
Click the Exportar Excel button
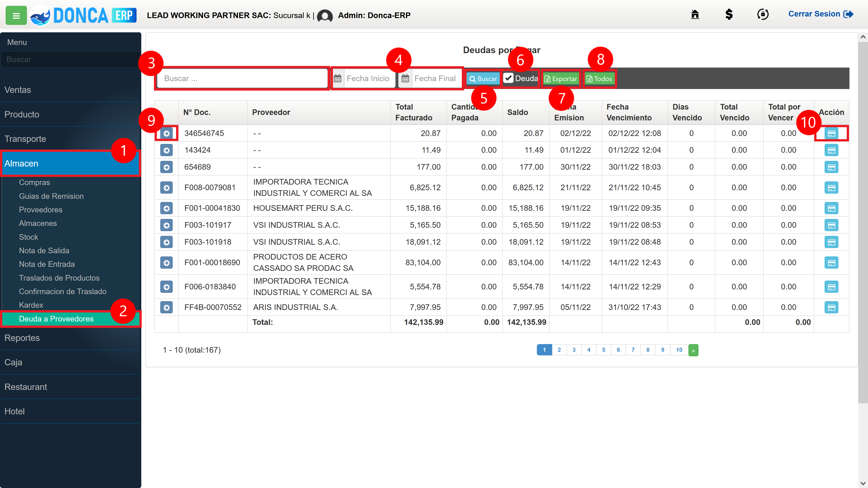tap(561, 79)
